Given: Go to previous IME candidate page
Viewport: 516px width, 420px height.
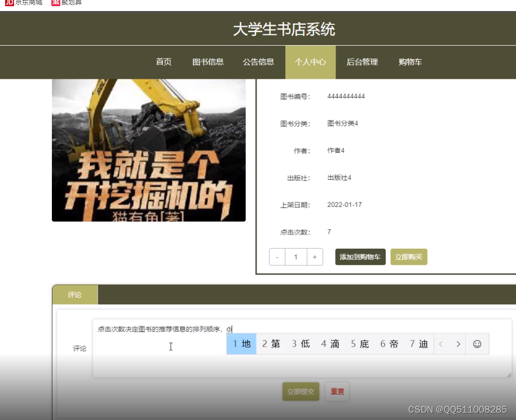Looking at the screenshot, I should pyautogui.click(x=441, y=344).
